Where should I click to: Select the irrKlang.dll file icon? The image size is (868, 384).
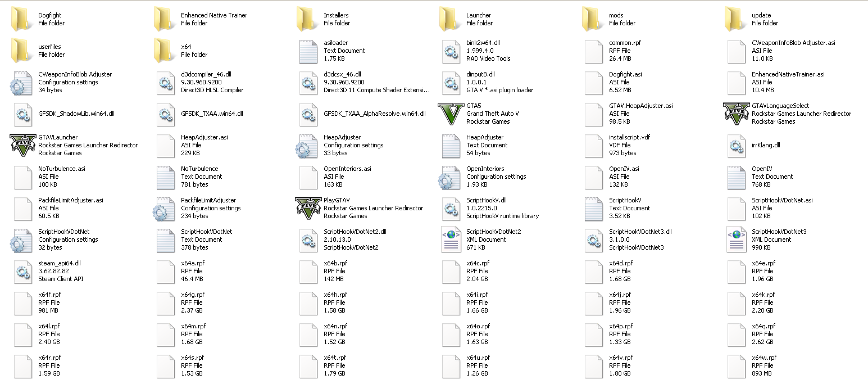click(x=736, y=145)
